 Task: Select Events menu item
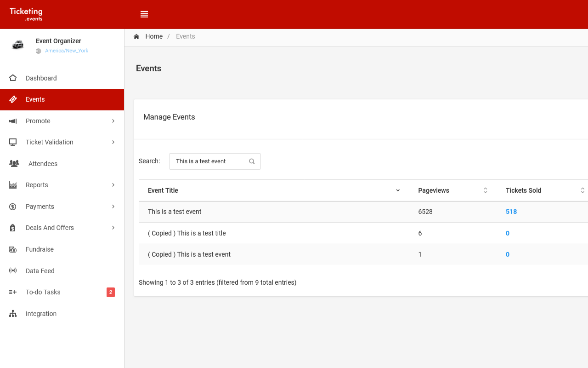[x=62, y=99]
